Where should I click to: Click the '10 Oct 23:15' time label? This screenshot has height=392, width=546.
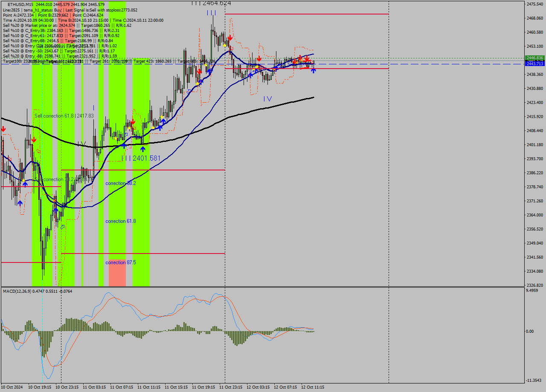tap(67, 387)
